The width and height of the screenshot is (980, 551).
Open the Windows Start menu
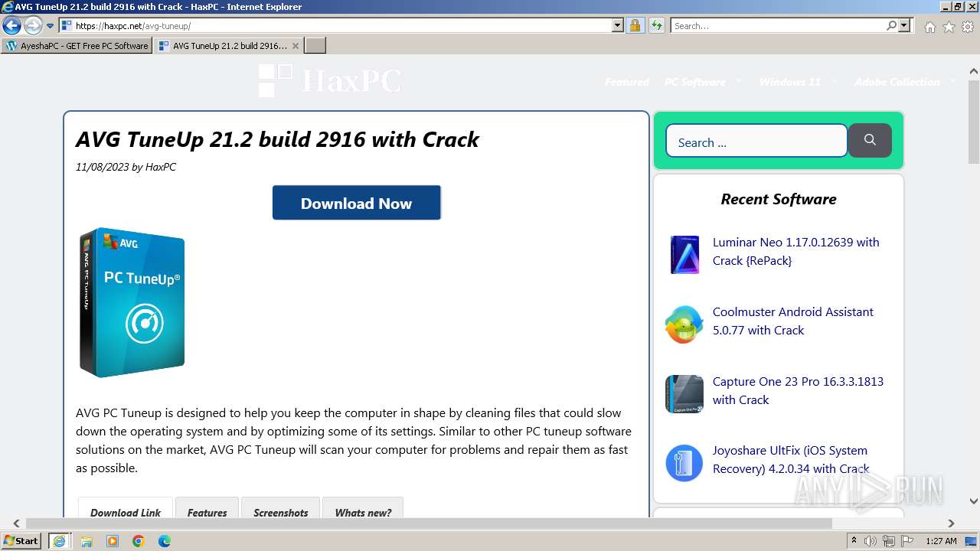[21, 540]
